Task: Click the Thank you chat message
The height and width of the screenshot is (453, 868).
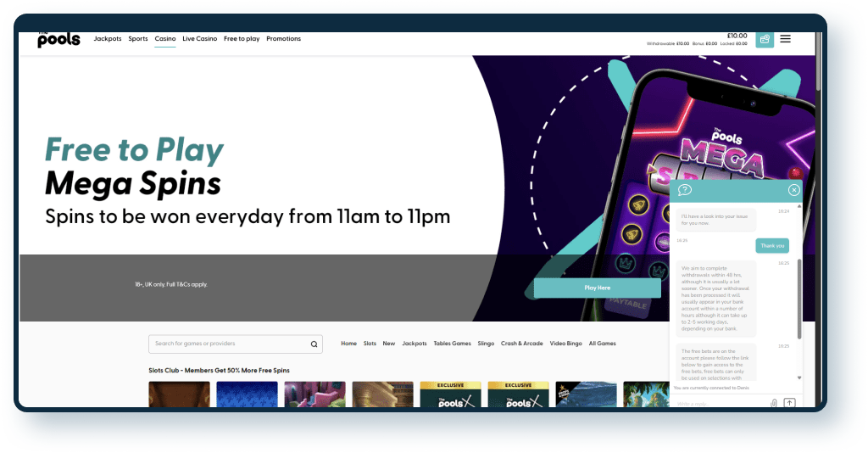Action: pyautogui.click(x=772, y=246)
